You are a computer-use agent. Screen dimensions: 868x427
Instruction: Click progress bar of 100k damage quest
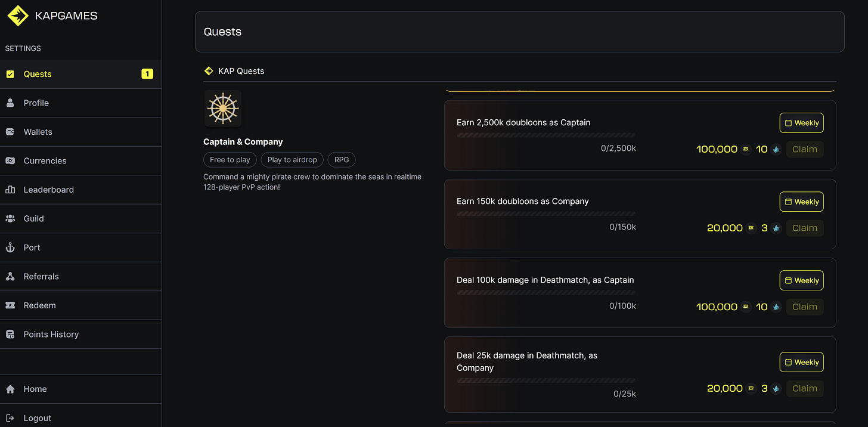[x=546, y=293]
